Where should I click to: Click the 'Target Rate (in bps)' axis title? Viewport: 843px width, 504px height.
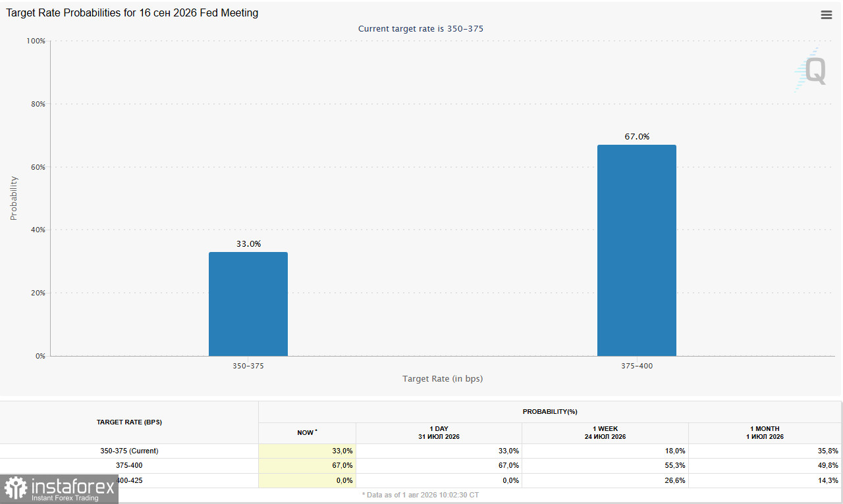click(443, 378)
